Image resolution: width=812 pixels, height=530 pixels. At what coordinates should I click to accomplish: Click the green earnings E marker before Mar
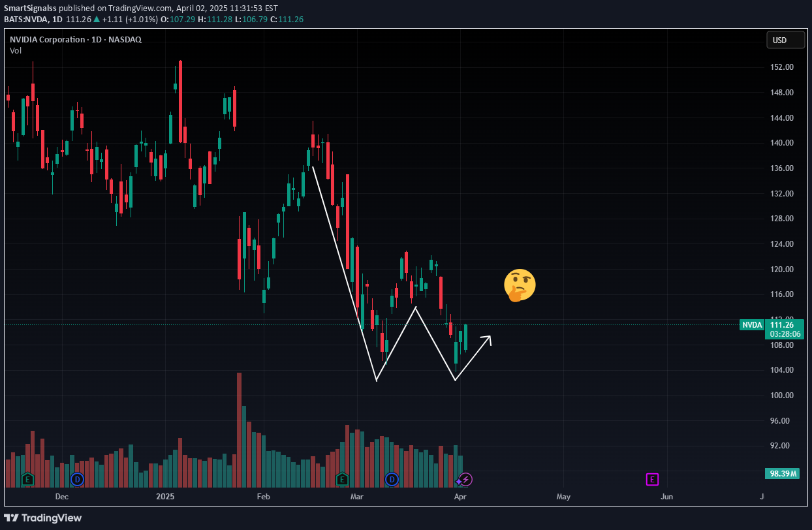tap(342, 480)
